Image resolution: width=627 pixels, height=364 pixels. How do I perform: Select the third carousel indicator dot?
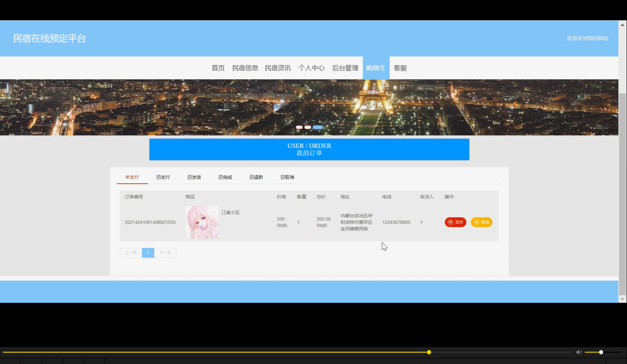click(318, 127)
